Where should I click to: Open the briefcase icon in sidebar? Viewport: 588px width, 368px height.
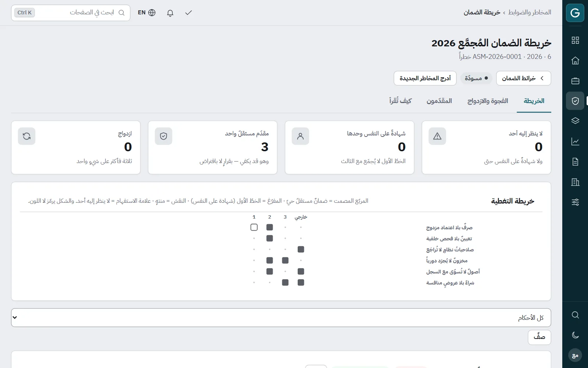tap(575, 81)
